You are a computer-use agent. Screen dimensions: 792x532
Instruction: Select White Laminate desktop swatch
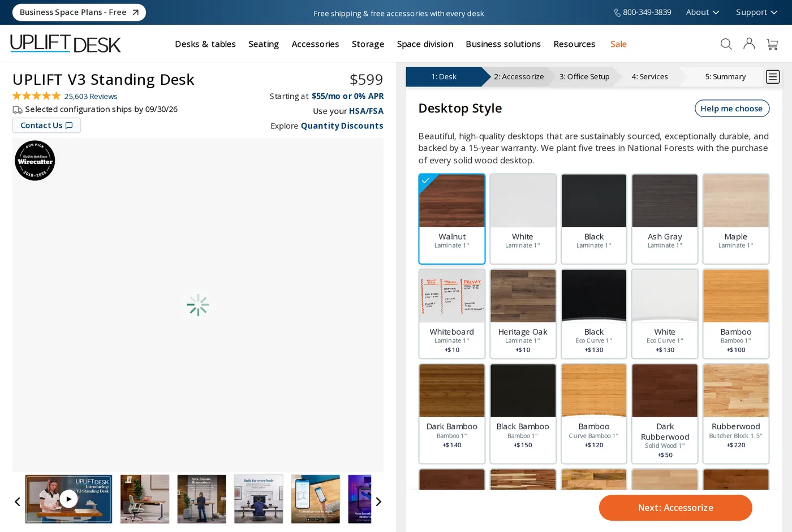(523, 219)
